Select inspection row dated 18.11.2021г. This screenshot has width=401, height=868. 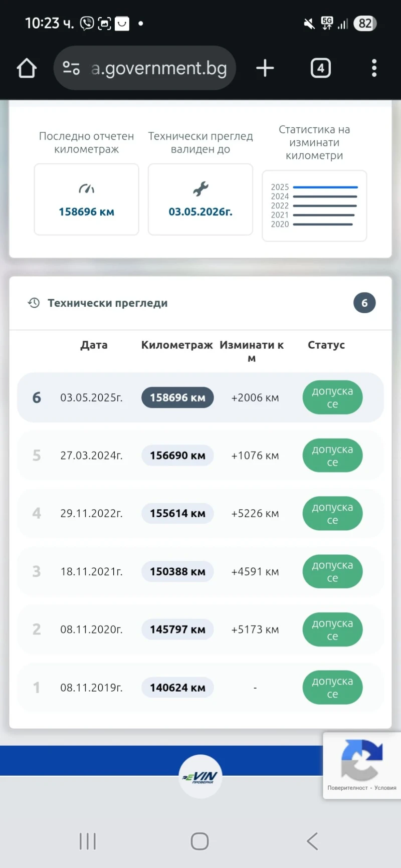point(91,571)
